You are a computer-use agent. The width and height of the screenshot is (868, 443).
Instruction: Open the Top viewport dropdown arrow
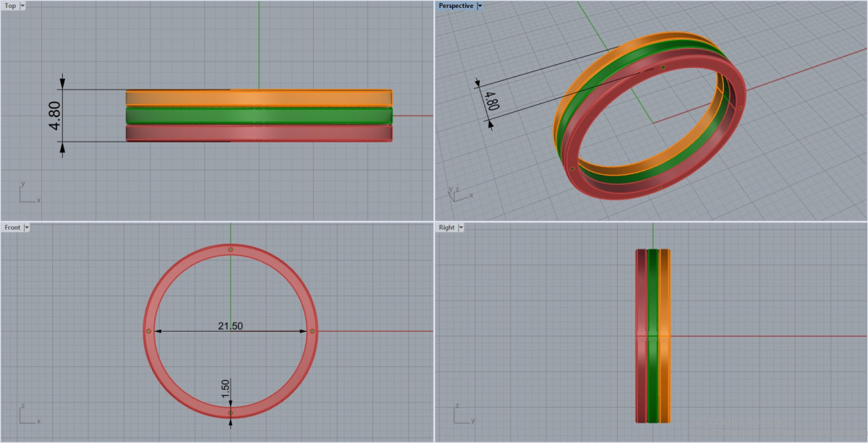(22, 6)
